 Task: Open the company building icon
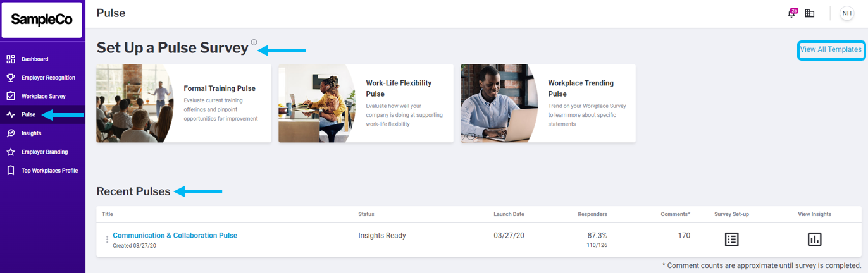(x=809, y=13)
